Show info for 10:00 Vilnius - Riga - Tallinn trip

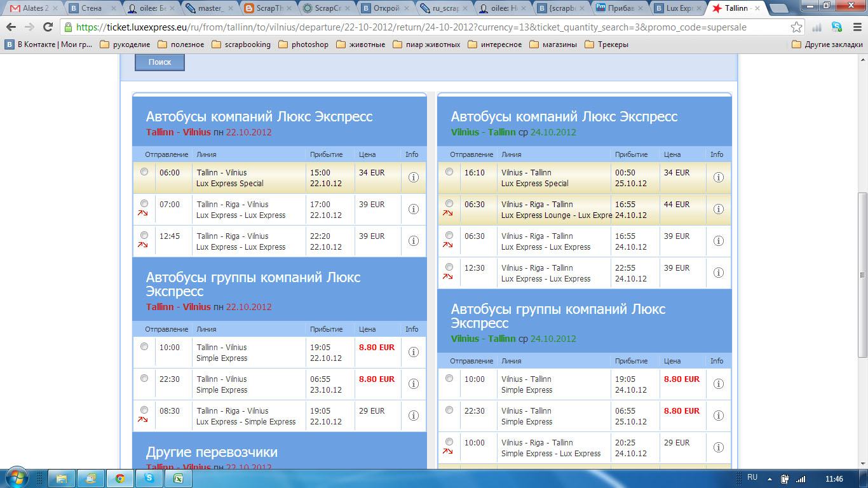tap(719, 448)
